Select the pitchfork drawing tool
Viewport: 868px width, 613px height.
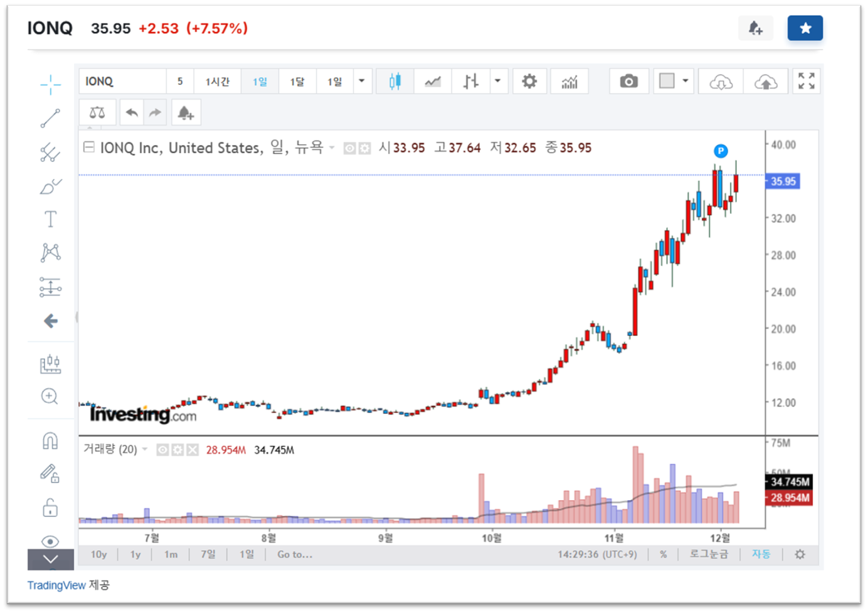point(50,152)
